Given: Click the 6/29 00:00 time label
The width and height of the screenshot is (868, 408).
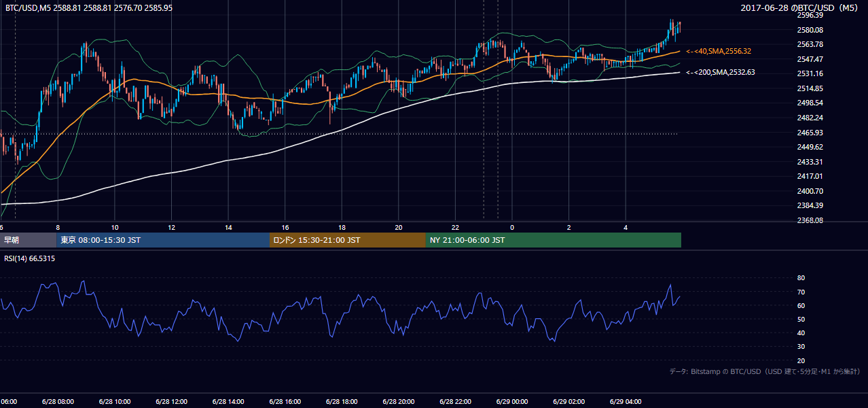Looking at the screenshot, I should click(x=512, y=401).
